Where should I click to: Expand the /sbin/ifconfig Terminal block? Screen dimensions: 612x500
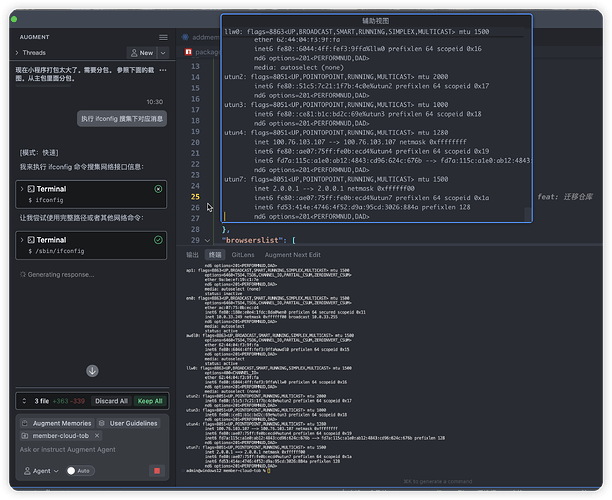click(22, 240)
